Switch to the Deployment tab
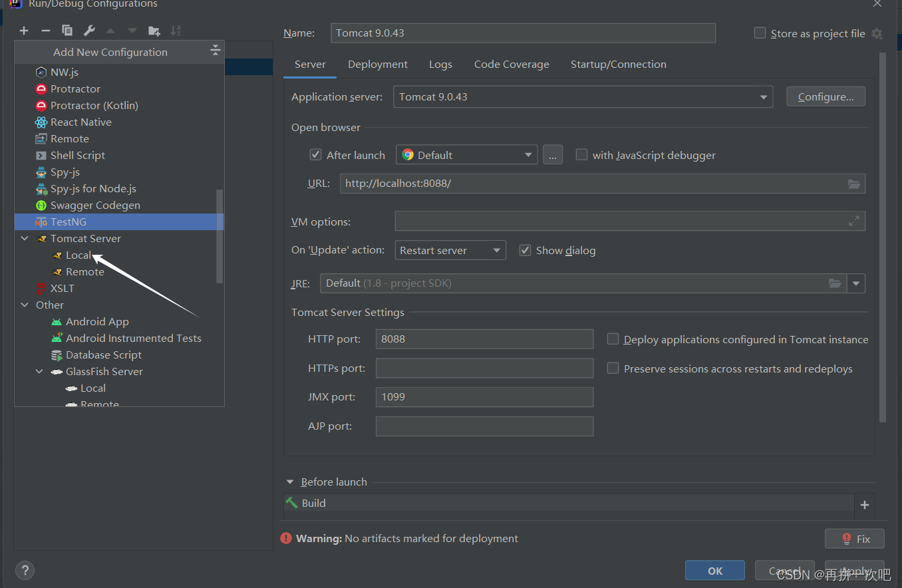 click(378, 65)
